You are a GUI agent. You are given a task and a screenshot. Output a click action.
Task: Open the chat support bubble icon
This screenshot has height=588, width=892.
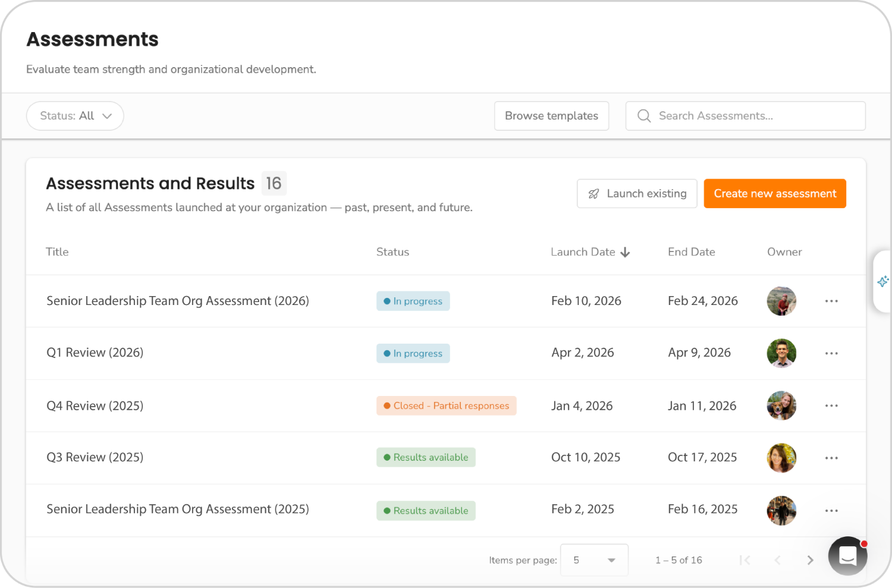point(847,556)
